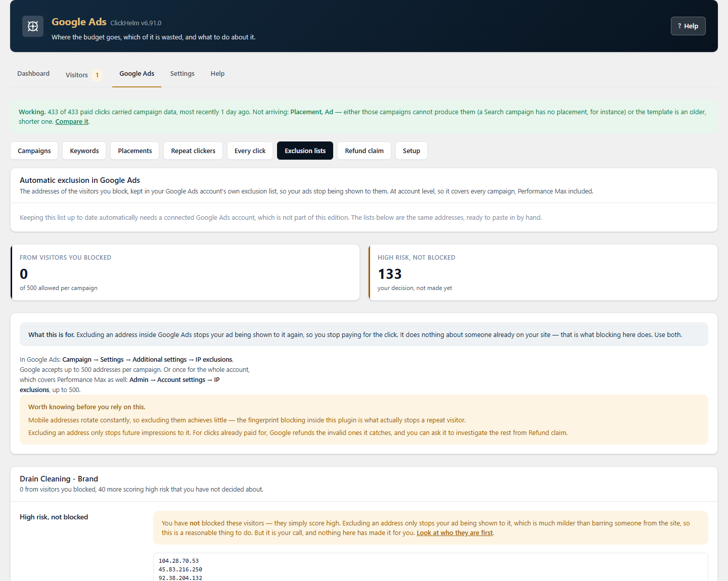The image size is (728, 581).
Task: Select IP address 104.28.70.53
Action: (x=178, y=561)
